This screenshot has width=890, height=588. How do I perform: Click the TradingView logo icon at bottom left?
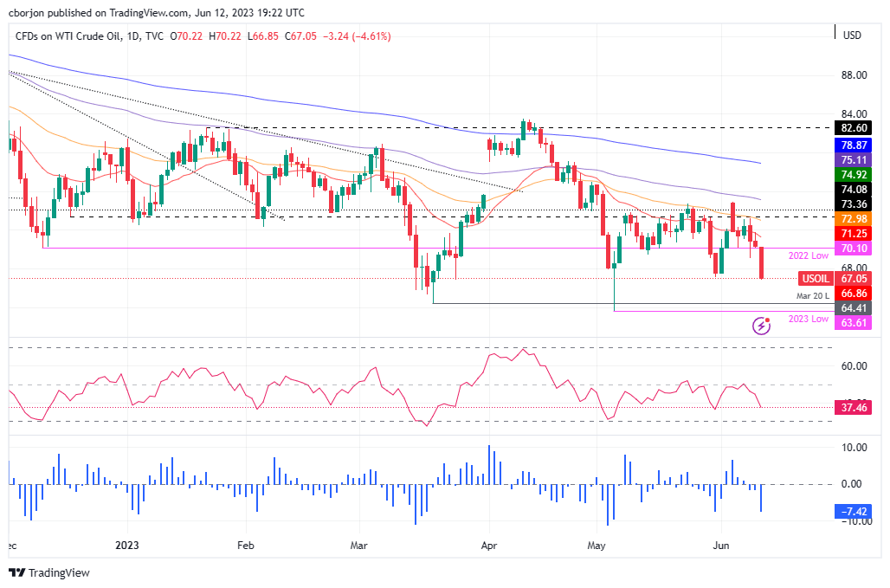coord(16,572)
